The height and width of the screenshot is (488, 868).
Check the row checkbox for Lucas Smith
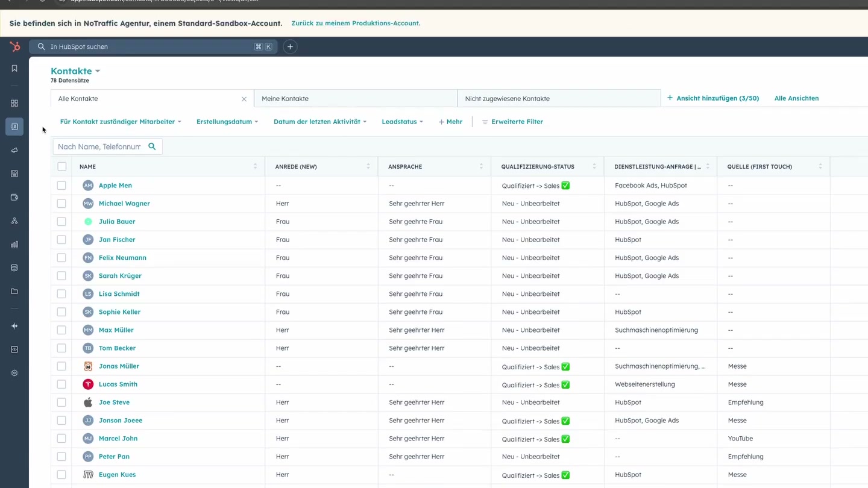pyautogui.click(x=61, y=384)
